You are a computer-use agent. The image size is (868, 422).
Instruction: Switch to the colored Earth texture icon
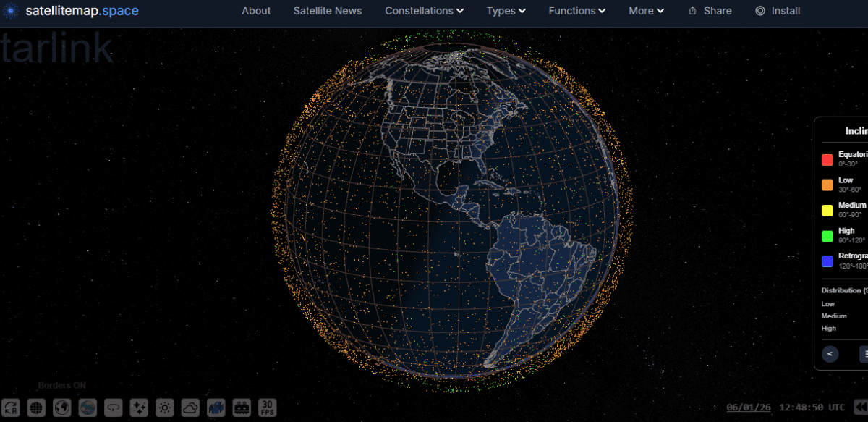pyautogui.click(x=88, y=408)
